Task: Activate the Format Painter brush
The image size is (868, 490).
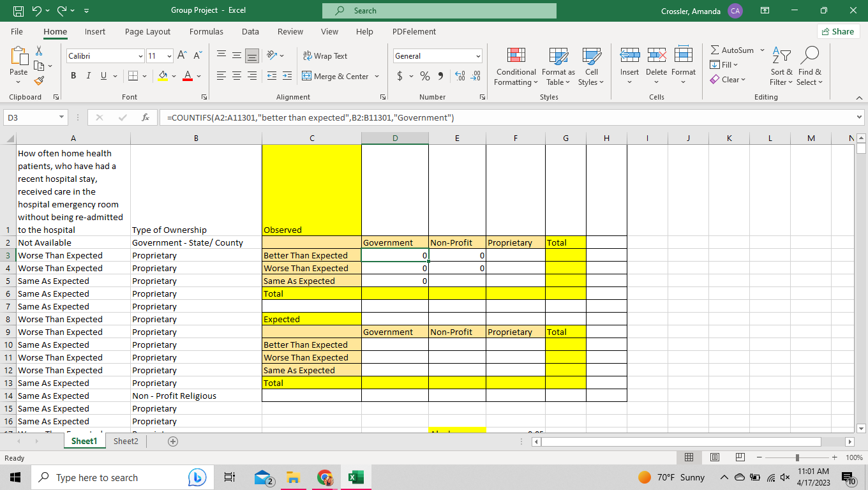Action: coord(39,80)
